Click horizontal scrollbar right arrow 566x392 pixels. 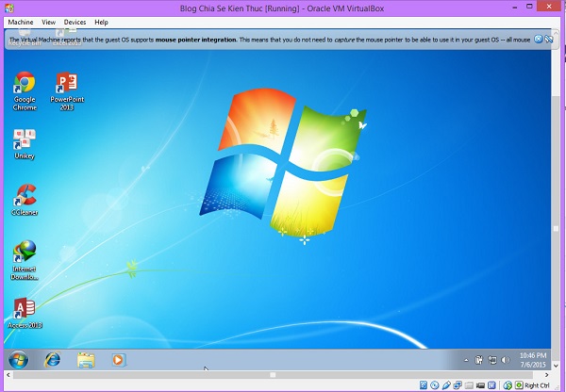[547, 375]
